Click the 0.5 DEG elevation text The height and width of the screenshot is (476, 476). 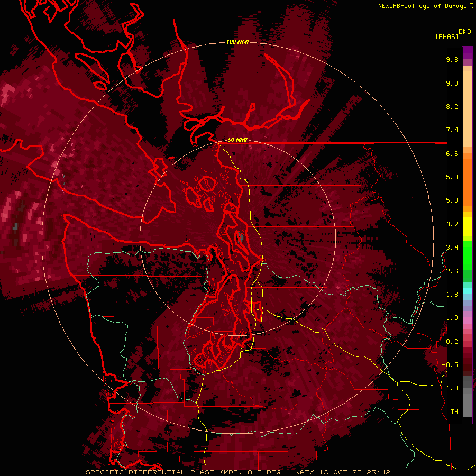(x=264, y=472)
